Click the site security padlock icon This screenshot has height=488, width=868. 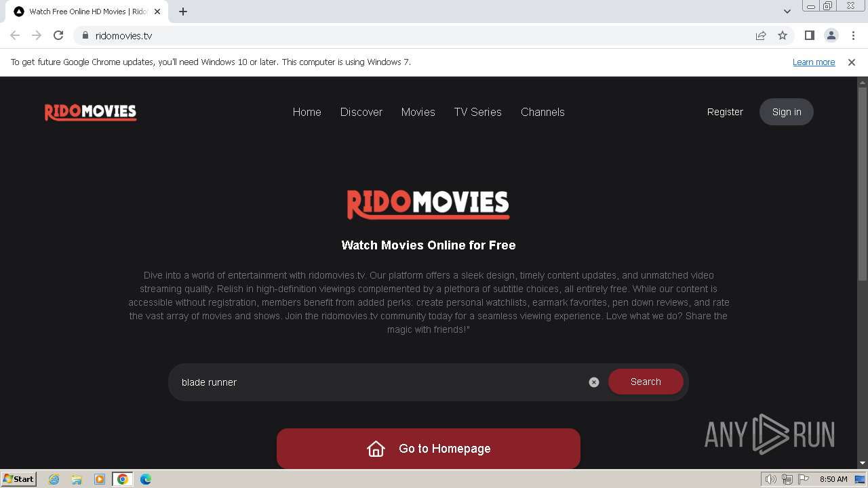click(85, 35)
